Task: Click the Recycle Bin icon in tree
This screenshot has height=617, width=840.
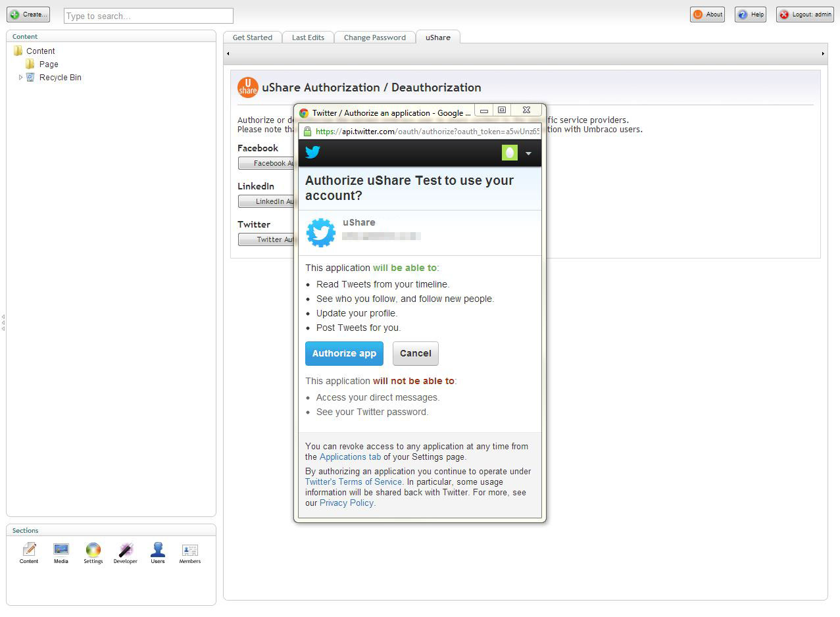Action: pyautogui.click(x=30, y=77)
